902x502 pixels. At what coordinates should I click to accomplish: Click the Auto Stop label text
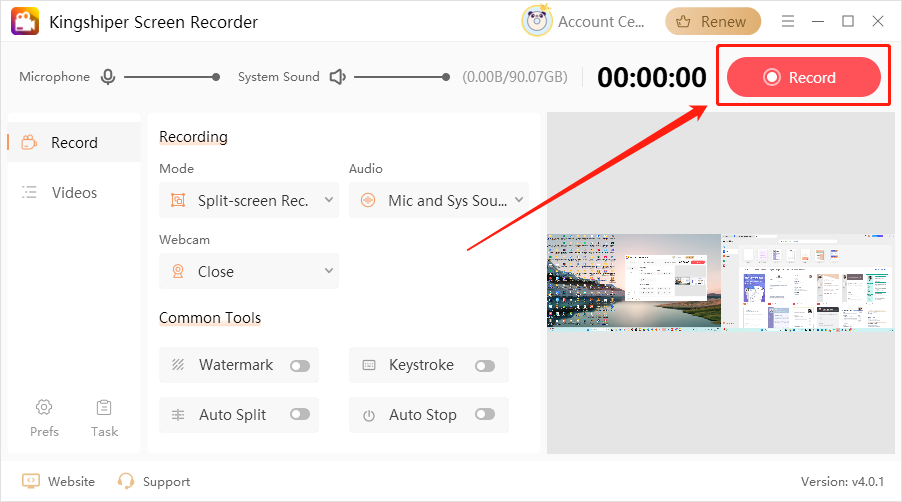[x=423, y=415]
